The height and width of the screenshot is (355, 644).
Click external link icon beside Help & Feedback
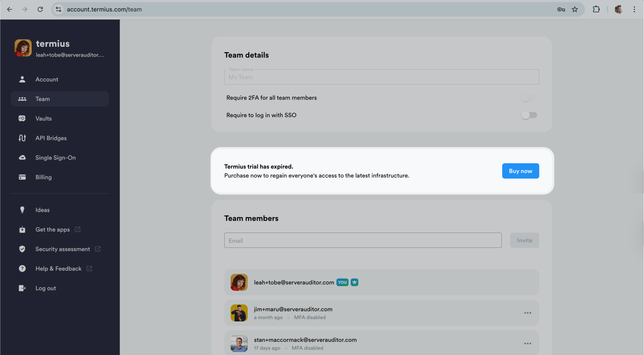pos(89,269)
